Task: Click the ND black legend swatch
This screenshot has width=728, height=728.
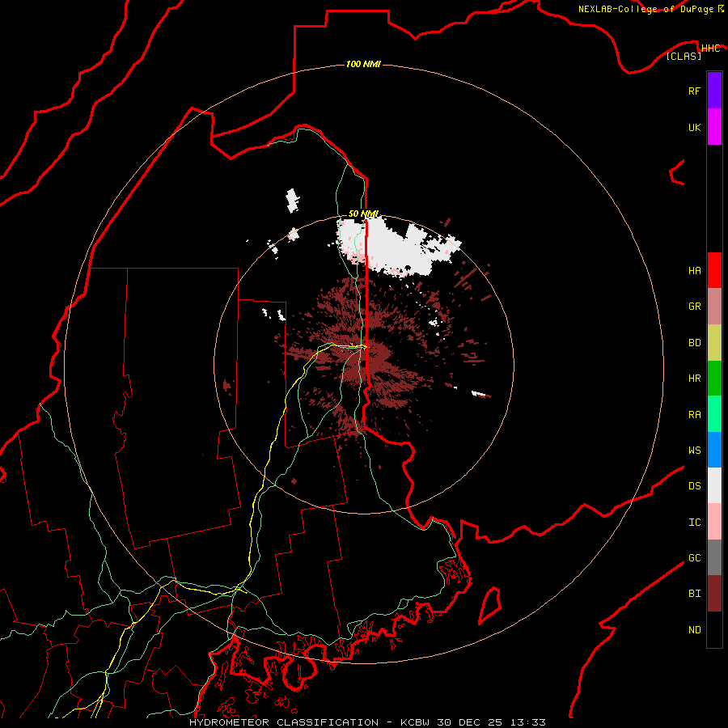Action: (x=714, y=629)
